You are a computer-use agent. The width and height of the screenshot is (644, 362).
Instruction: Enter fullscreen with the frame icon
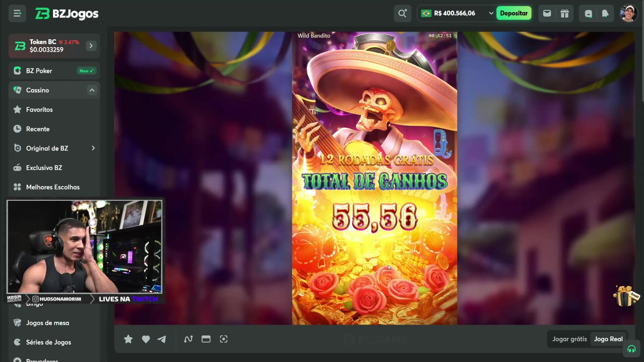[224, 339]
